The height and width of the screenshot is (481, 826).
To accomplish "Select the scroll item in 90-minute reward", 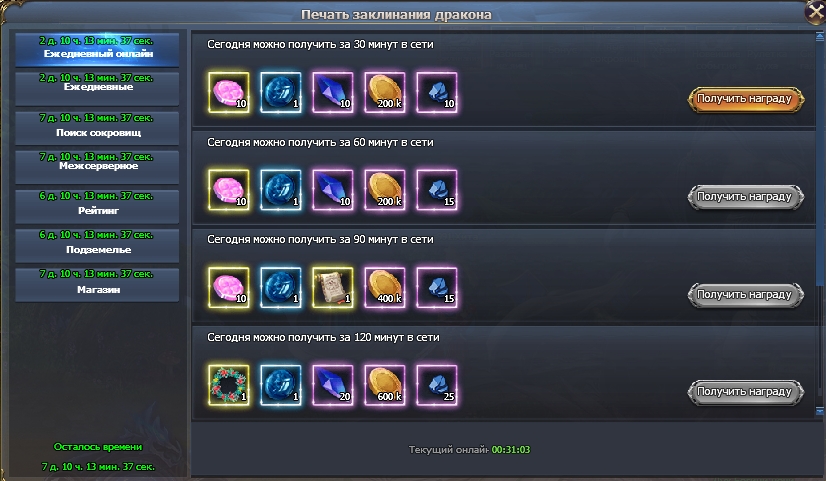I will pyautogui.click(x=332, y=288).
